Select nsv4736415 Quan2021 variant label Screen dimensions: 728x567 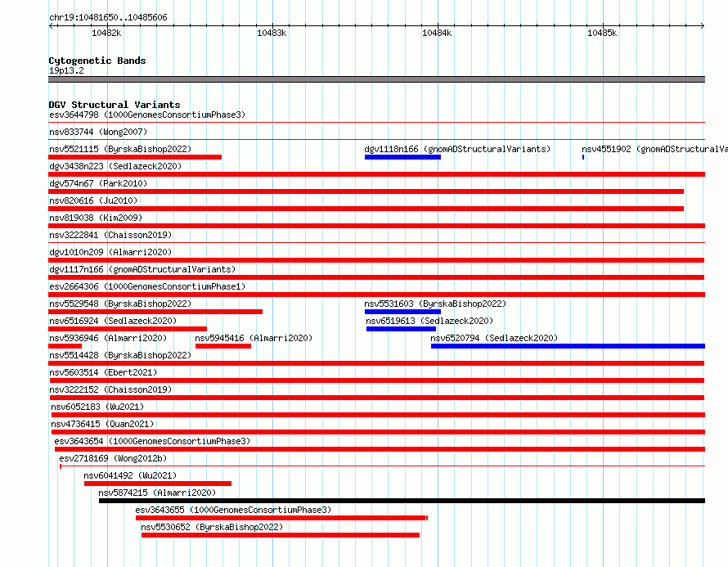coord(102,424)
